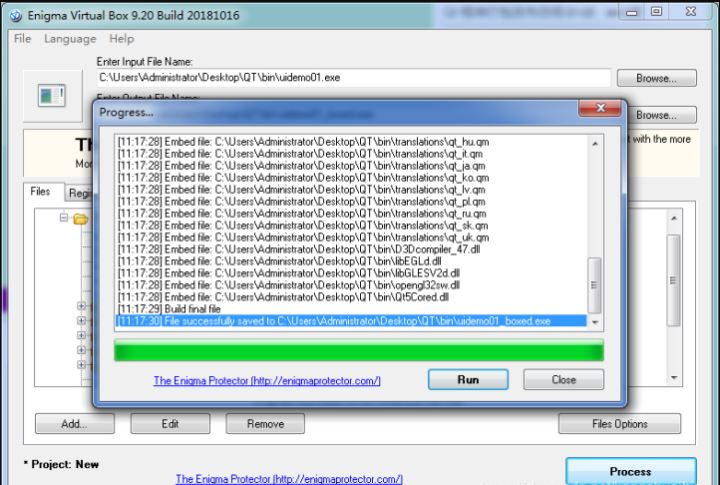The image size is (720, 485).
Task: Click progress log scrollbar down arrow
Action: pyautogui.click(x=595, y=323)
